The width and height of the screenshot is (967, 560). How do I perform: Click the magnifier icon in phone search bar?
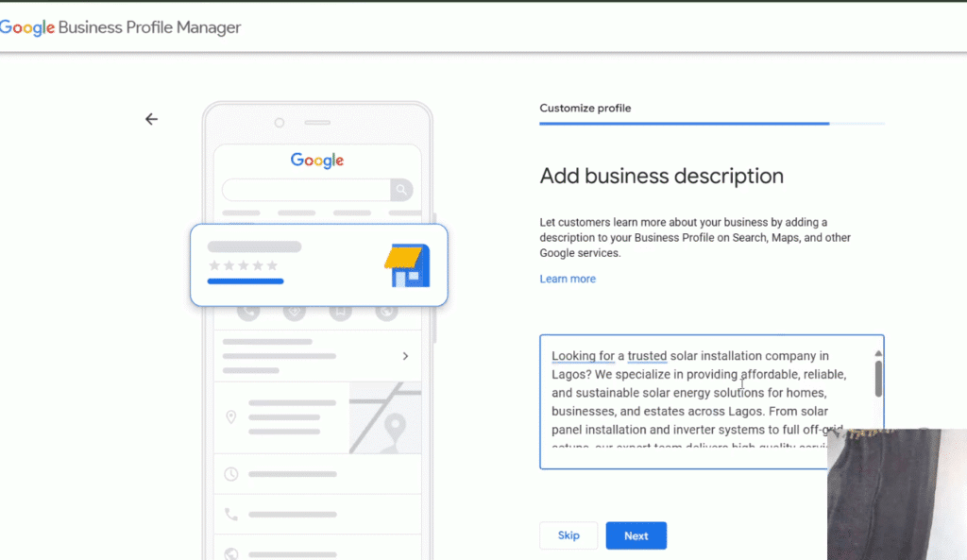coord(402,190)
